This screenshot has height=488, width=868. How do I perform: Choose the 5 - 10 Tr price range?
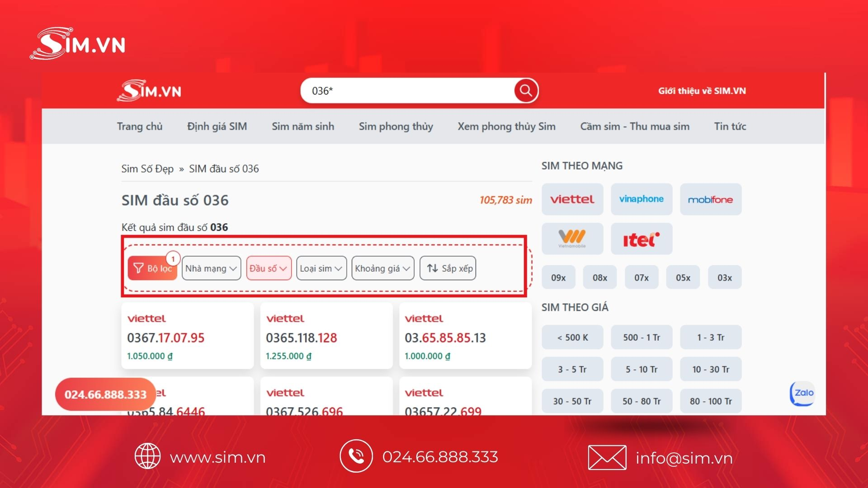pos(642,369)
